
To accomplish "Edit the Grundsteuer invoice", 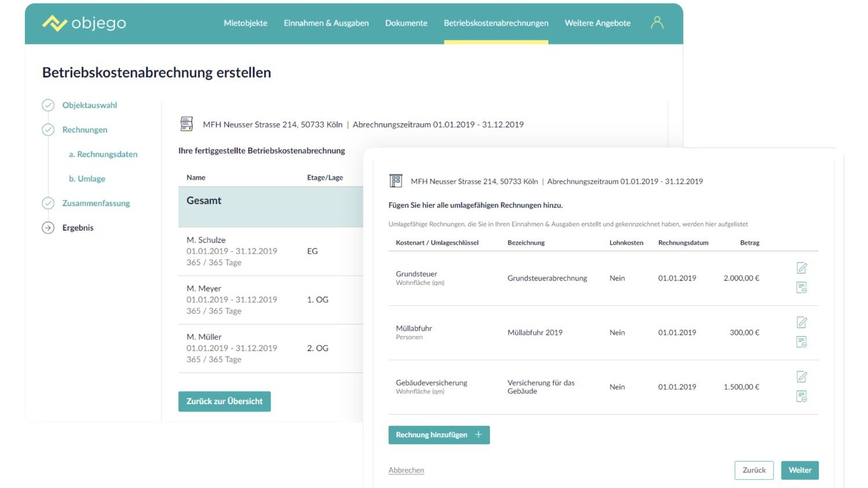I will (801, 268).
